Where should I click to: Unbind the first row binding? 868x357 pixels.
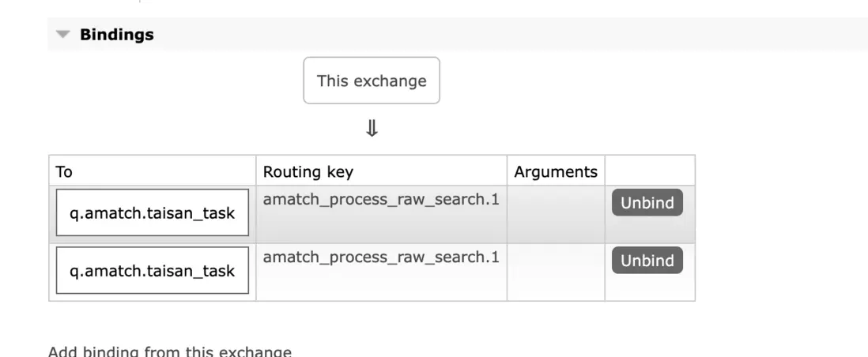coord(647,203)
